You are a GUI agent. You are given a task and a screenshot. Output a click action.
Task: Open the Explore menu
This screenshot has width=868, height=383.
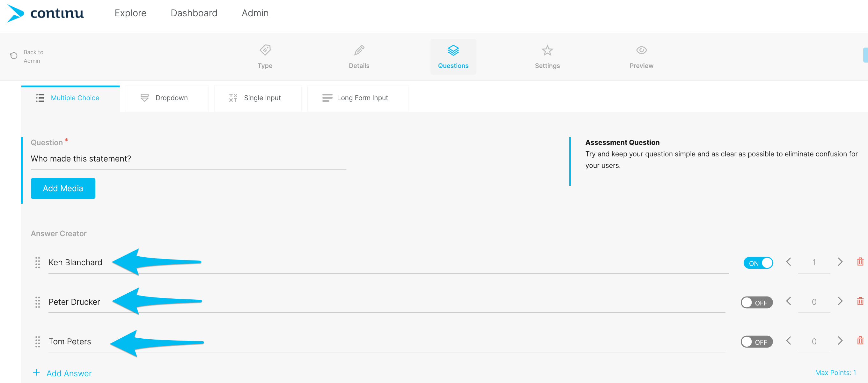(x=130, y=13)
